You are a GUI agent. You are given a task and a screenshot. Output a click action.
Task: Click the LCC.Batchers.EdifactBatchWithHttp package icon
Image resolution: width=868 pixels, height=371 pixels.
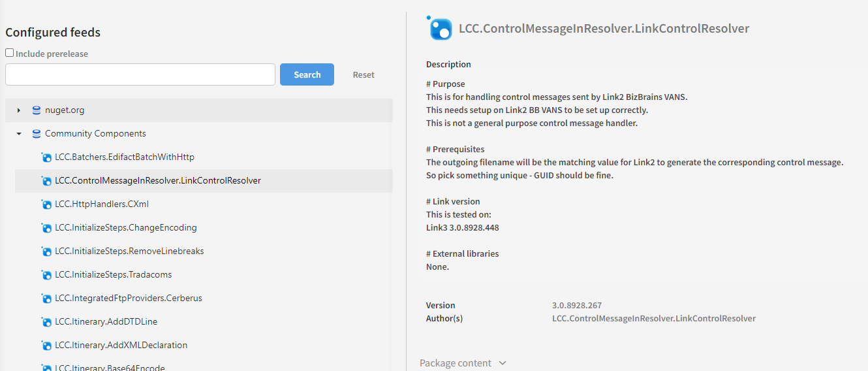46,157
